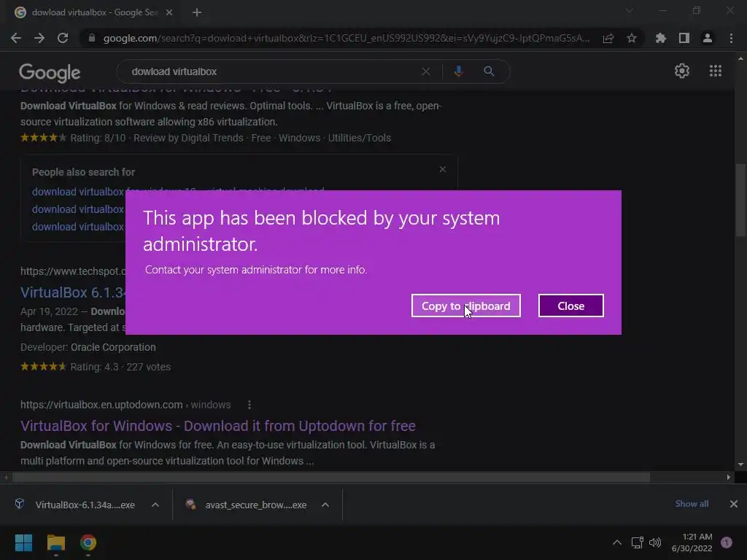The height and width of the screenshot is (560, 747).
Task: Open the avast_secure_brow exe download
Action: coord(247,505)
